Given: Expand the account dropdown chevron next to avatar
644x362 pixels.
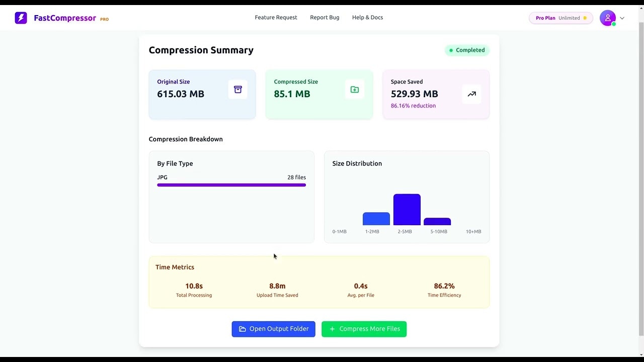Looking at the screenshot, I should tap(622, 18).
